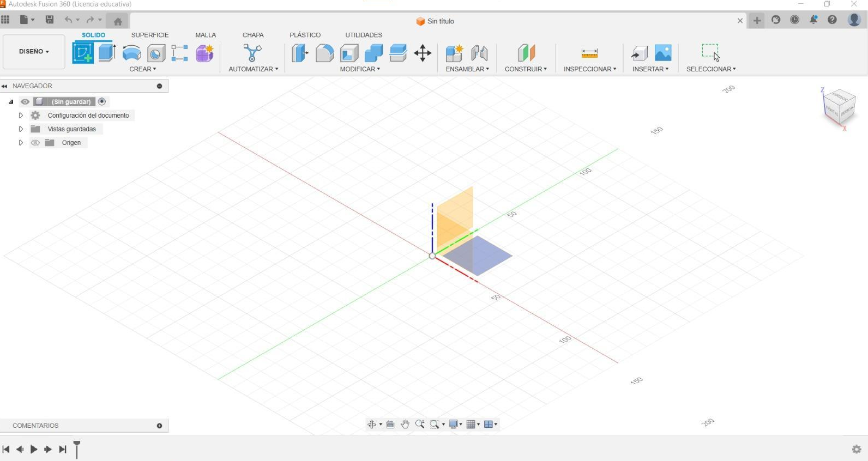Viewport: 868px width, 461px height.
Task: Open the INSPECCIONAR dropdown menu
Action: 590,69
